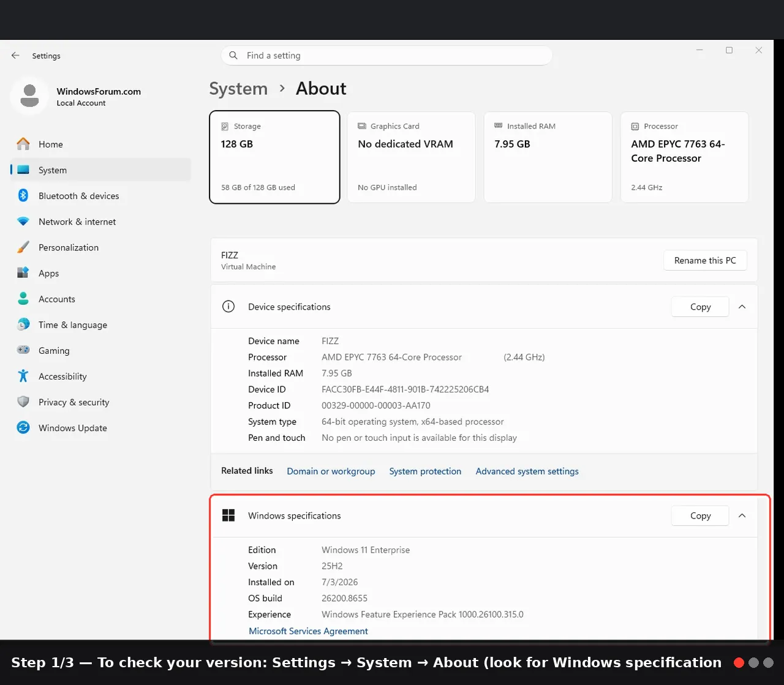Open Domain or workgroup link
The height and width of the screenshot is (685, 784).
coord(331,471)
